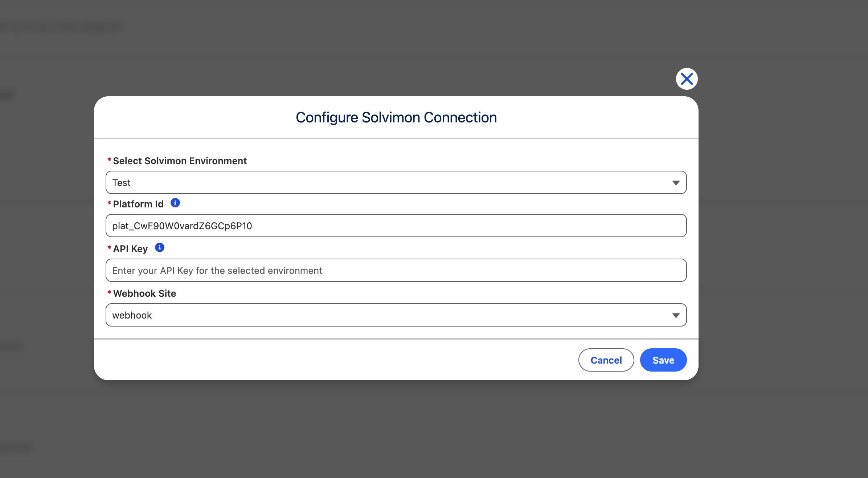The height and width of the screenshot is (478, 868).
Task: Click the Platform Id info icon
Action: tap(175, 203)
